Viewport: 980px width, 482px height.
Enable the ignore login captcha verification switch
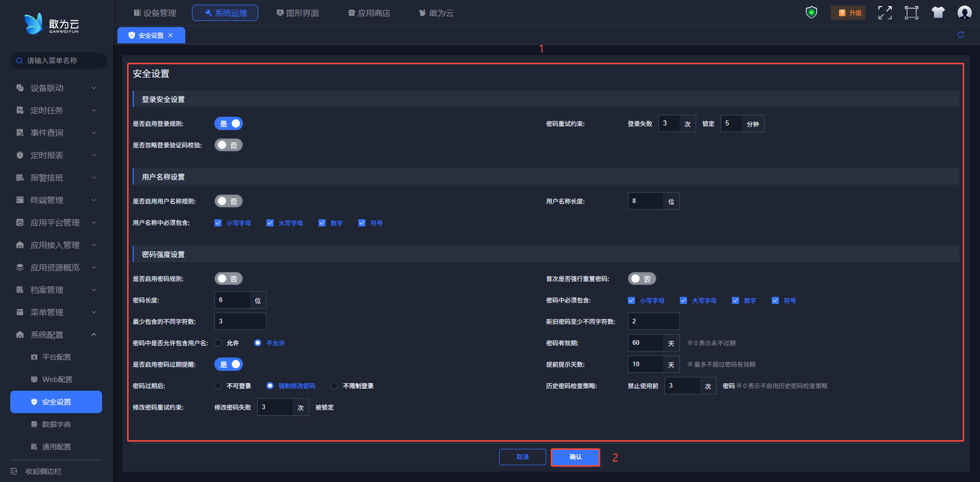coord(228,145)
